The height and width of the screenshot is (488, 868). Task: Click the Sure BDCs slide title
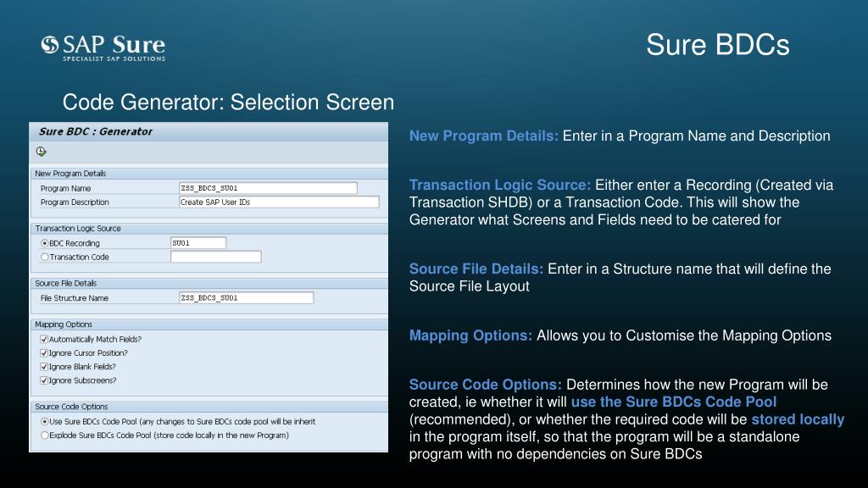tap(717, 45)
